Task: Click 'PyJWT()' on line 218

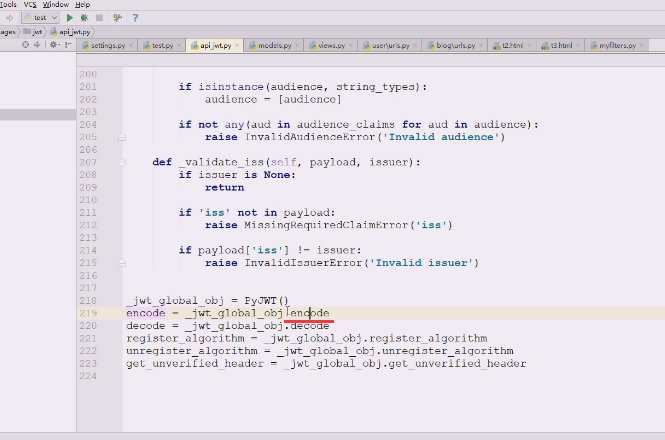Action: [267, 301]
